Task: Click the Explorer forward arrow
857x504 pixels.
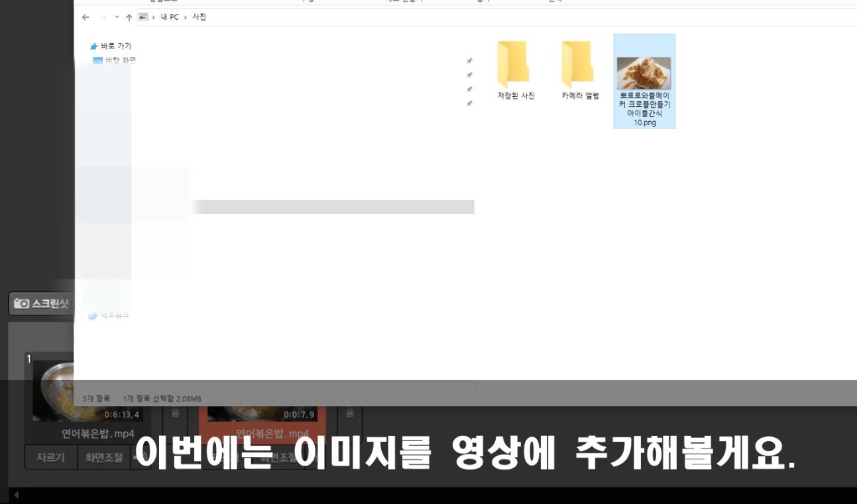Action: tap(103, 17)
